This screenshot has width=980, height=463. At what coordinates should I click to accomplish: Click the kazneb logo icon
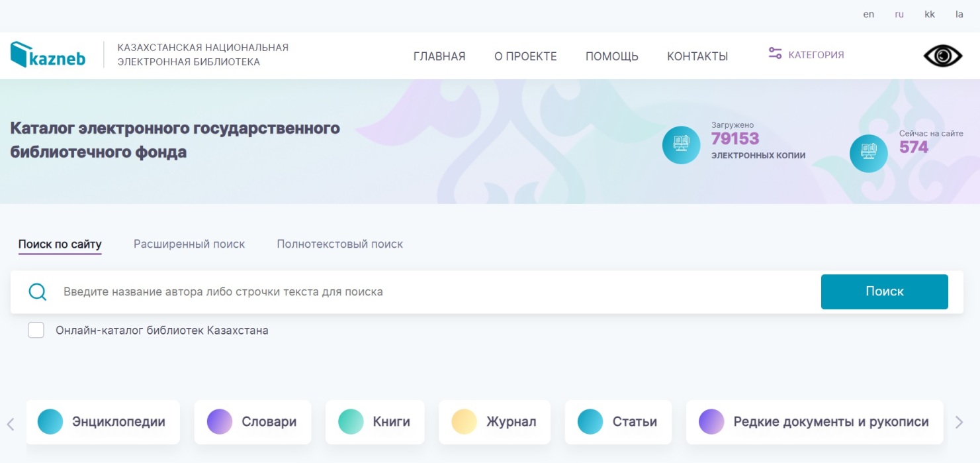[21, 55]
